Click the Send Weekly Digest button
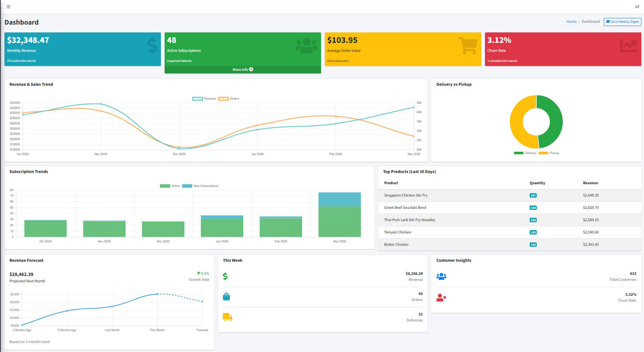 tap(622, 22)
